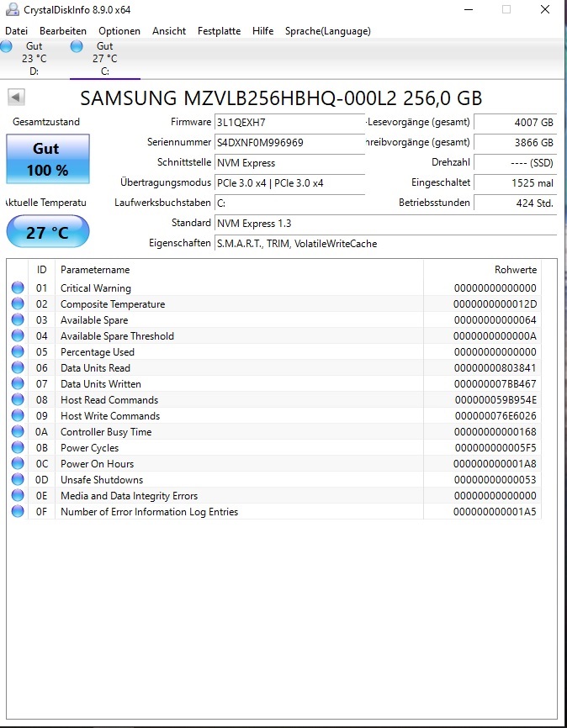Image resolution: width=567 pixels, height=728 pixels.
Task: Click raw value 000000000001A5
Action: coord(495,512)
